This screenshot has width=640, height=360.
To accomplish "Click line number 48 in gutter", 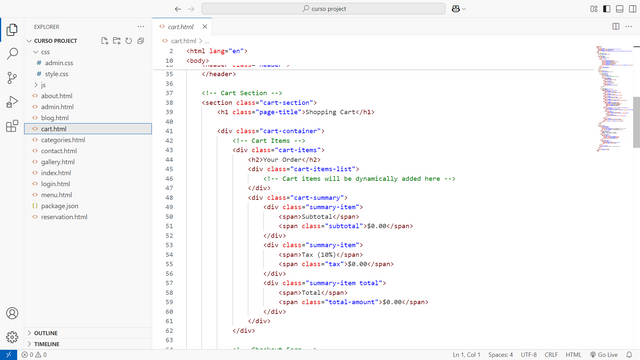I will (169, 198).
